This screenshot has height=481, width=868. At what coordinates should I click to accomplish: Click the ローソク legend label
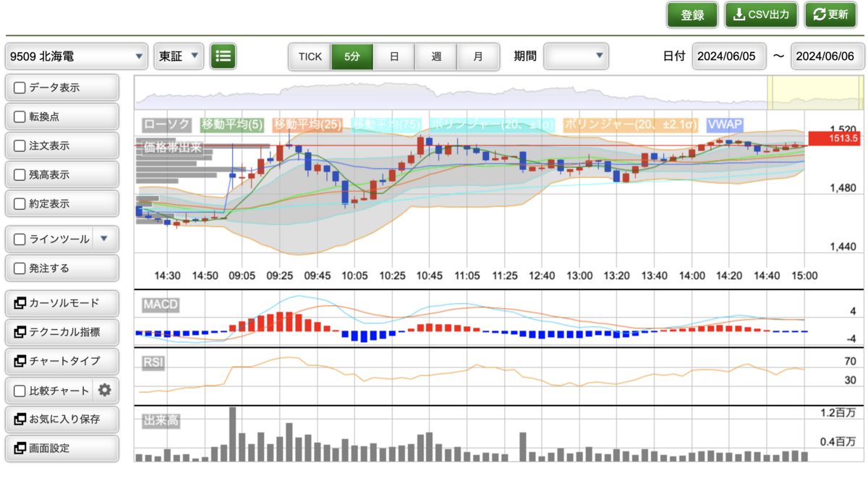(168, 125)
